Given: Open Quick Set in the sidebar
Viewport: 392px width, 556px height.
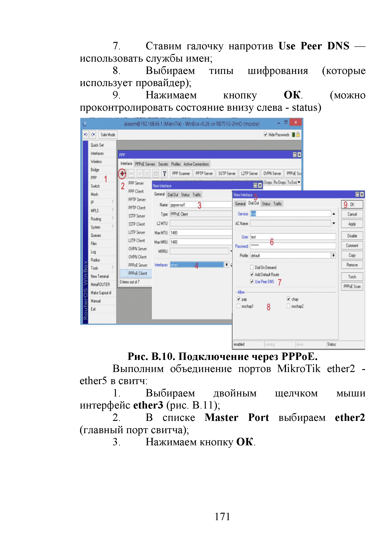Looking at the screenshot, I should (x=97, y=145).
